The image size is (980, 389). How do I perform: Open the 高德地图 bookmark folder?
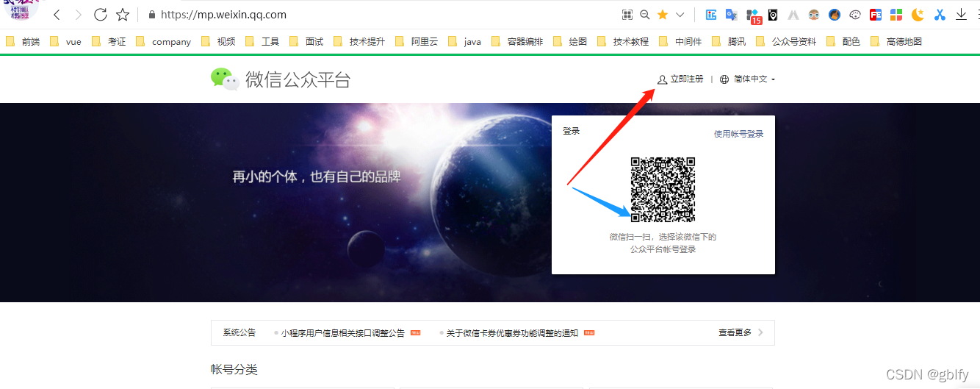coord(896,42)
